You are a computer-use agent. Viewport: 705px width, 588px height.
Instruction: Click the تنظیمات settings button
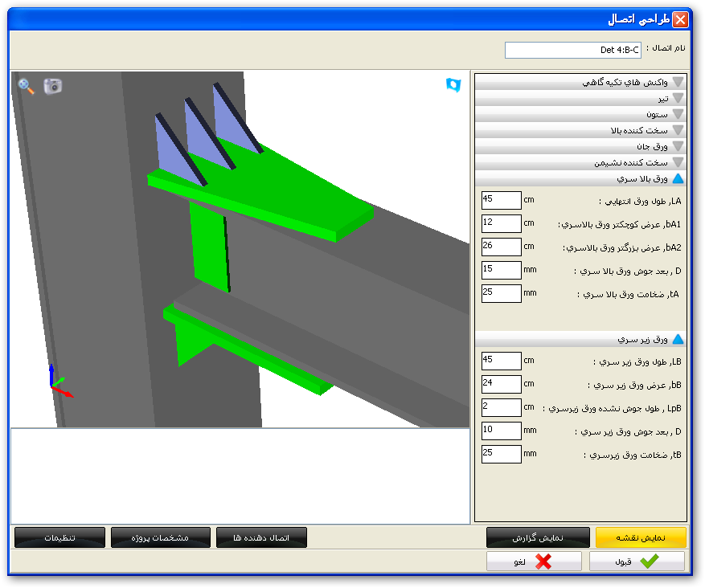pyautogui.click(x=59, y=537)
